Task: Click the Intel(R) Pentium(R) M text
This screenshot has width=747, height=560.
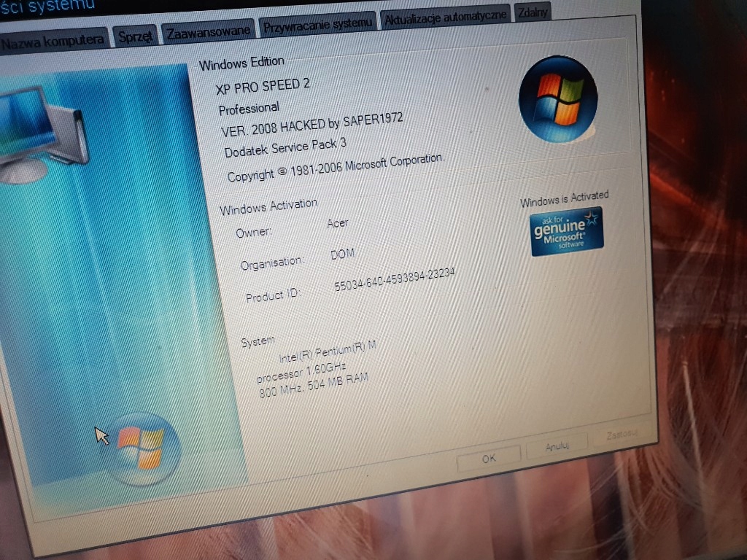Action: tap(328, 352)
